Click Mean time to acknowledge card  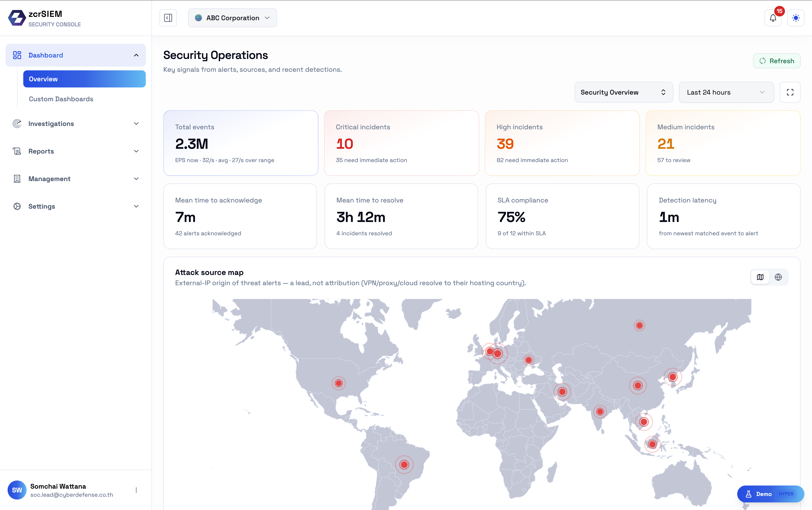click(x=240, y=216)
